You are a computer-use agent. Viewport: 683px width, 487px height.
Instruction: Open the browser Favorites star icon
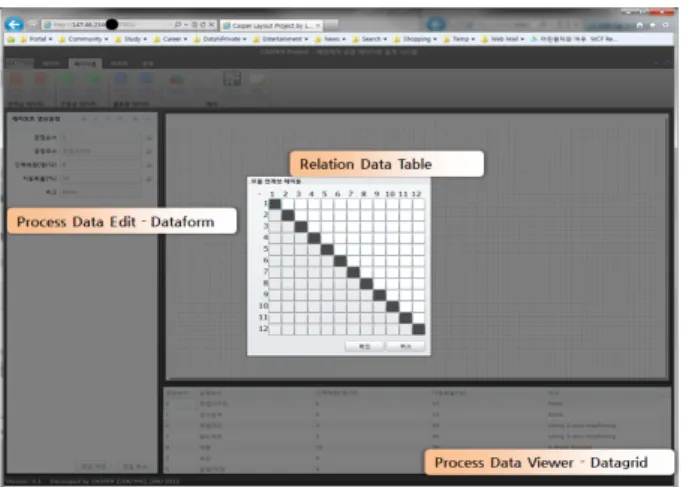[x=653, y=25]
